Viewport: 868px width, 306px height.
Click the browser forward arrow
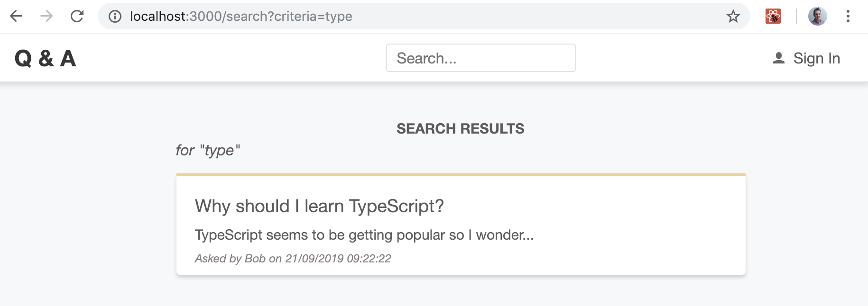(46, 17)
